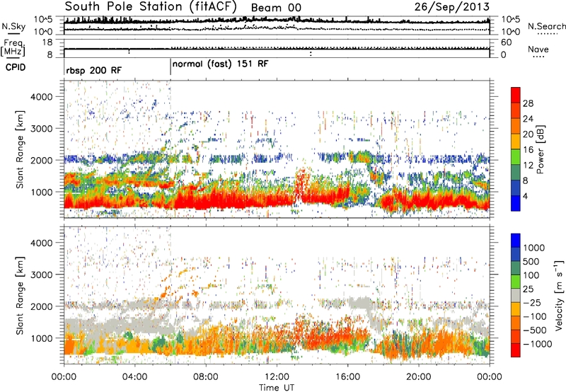
Task: Click the '2000' tick on velocity panel
Action: [42, 306]
